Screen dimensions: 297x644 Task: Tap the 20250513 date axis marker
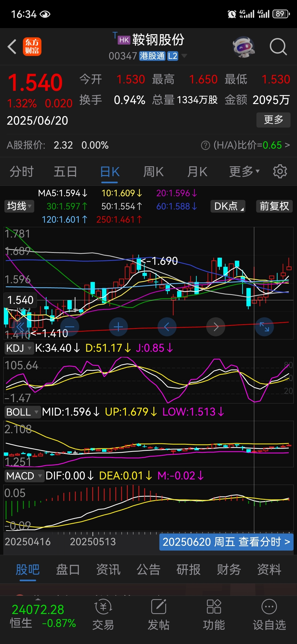pyautogui.click(x=93, y=542)
